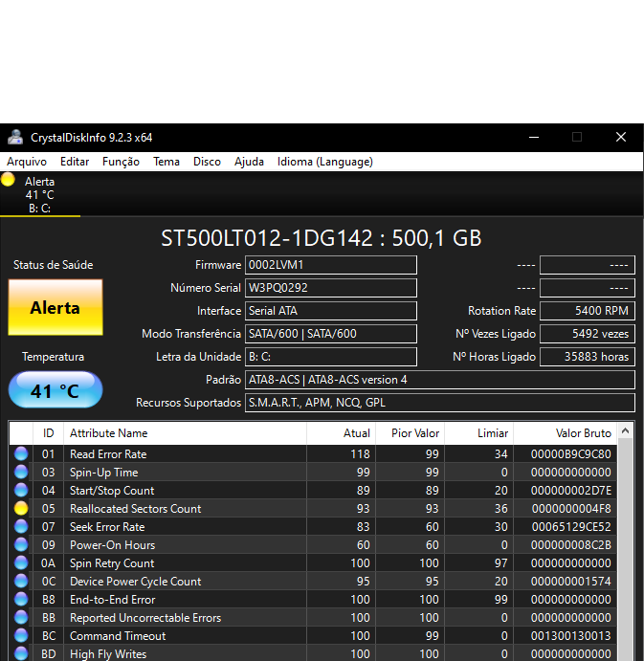Click the ID column header

coord(48,433)
